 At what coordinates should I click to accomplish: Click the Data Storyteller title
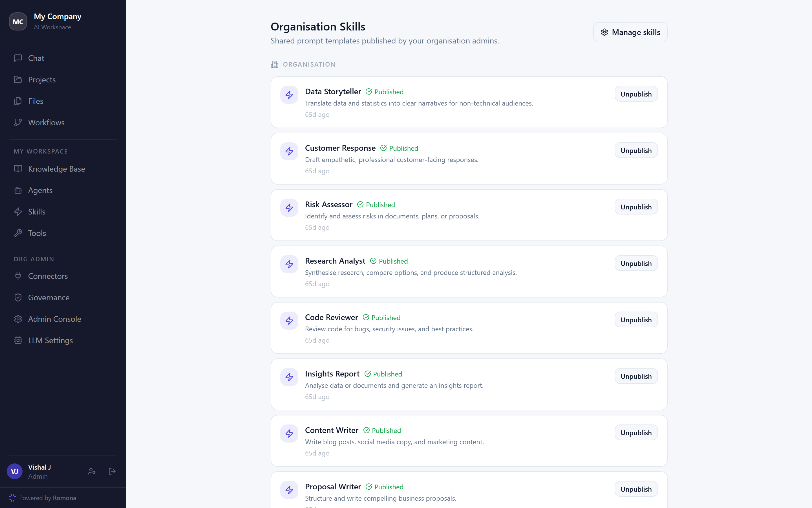pos(333,91)
